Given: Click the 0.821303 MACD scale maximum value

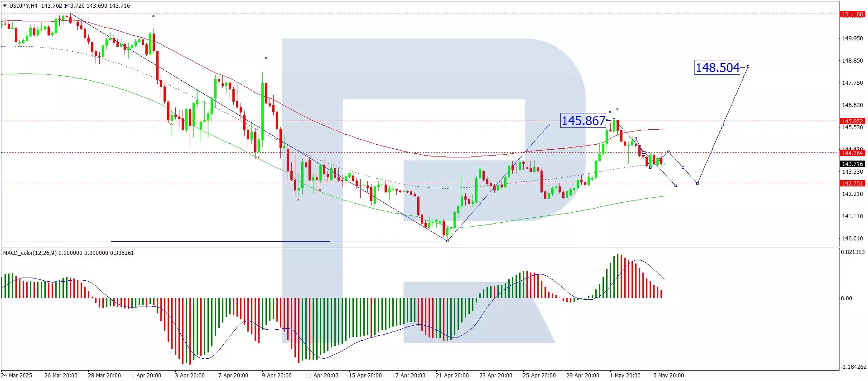Looking at the screenshot, I should click(853, 252).
